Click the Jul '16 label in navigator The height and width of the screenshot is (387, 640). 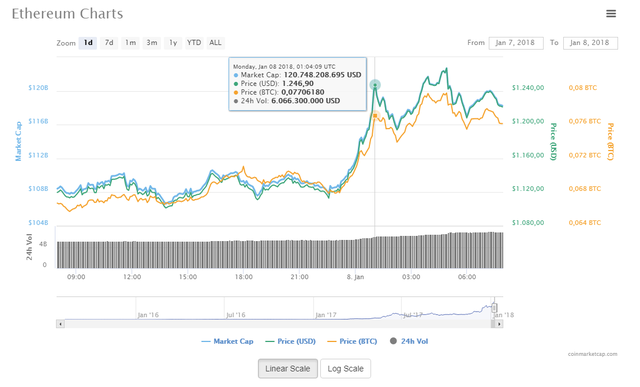tap(236, 315)
